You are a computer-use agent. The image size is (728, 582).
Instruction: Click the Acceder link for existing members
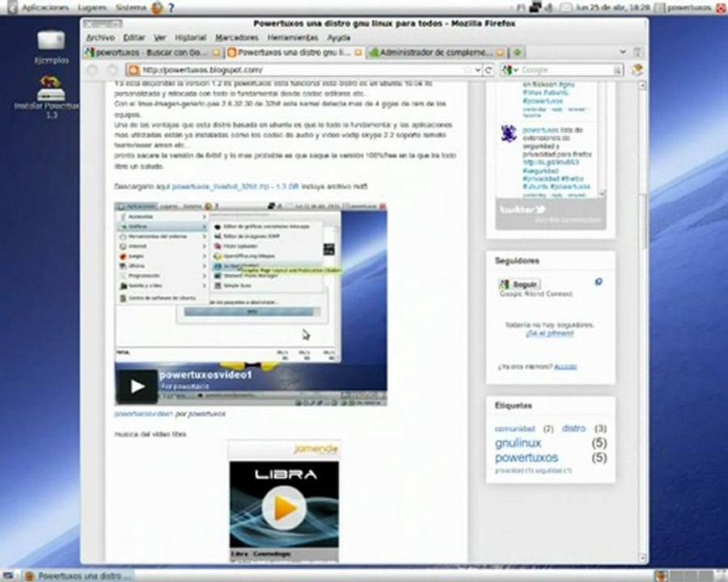pos(565,367)
